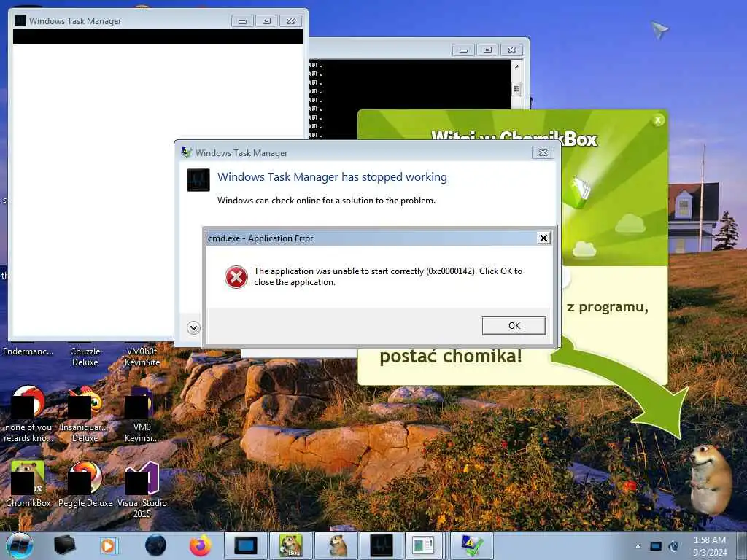Open the Windows Start orb
This screenshot has width=747, height=560.
click(x=19, y=545)
